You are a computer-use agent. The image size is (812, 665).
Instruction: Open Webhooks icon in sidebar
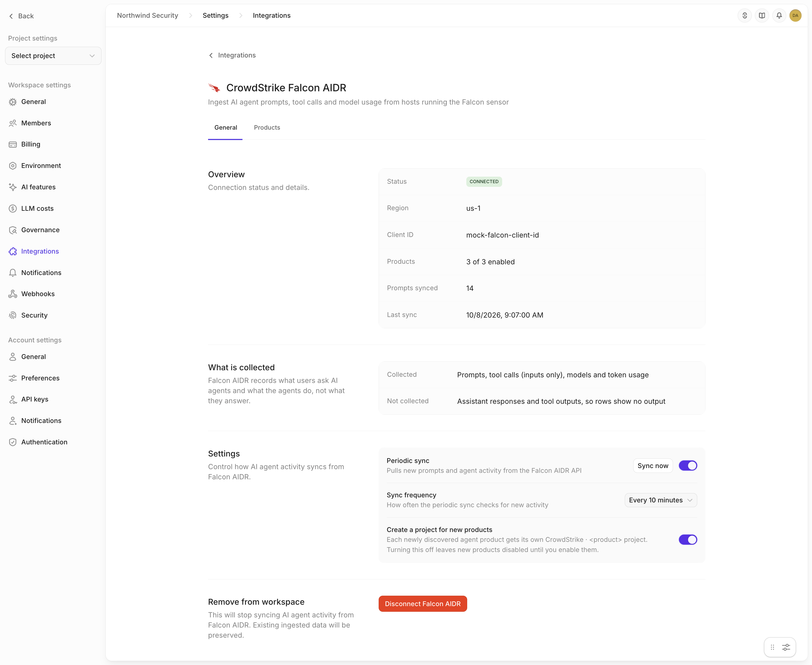13,294
